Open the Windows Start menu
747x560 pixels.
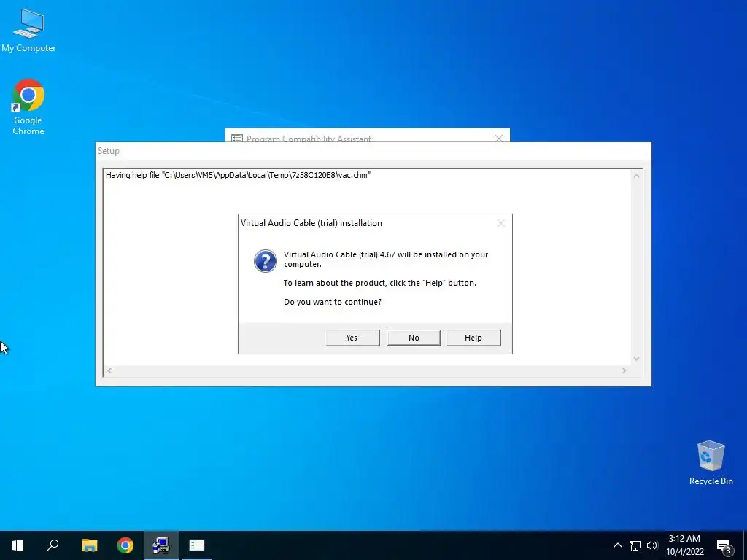(18, 545)
